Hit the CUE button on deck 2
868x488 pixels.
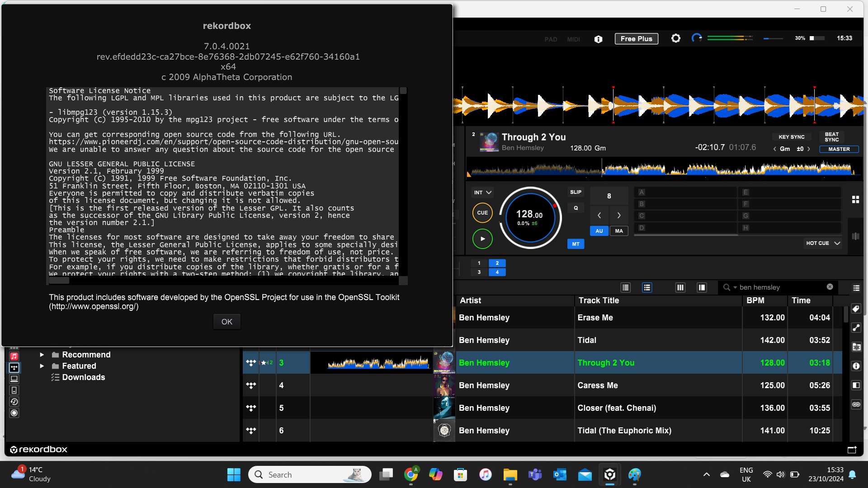pyautogui.click(x=482, y=213)
